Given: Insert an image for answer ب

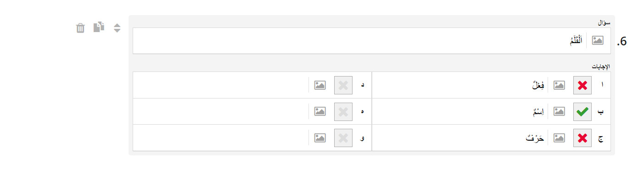Looking at the screenshot, I should click(x=559, y=111).
